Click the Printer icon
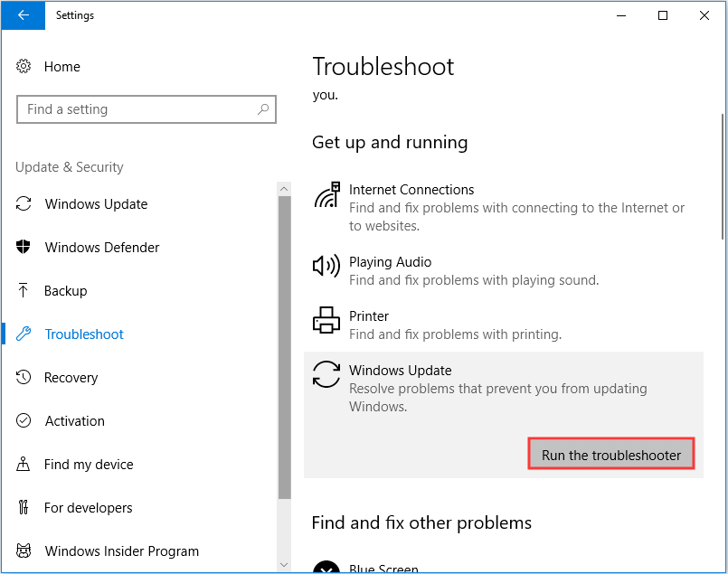The image size is (728, 574). tap(326, 321)
